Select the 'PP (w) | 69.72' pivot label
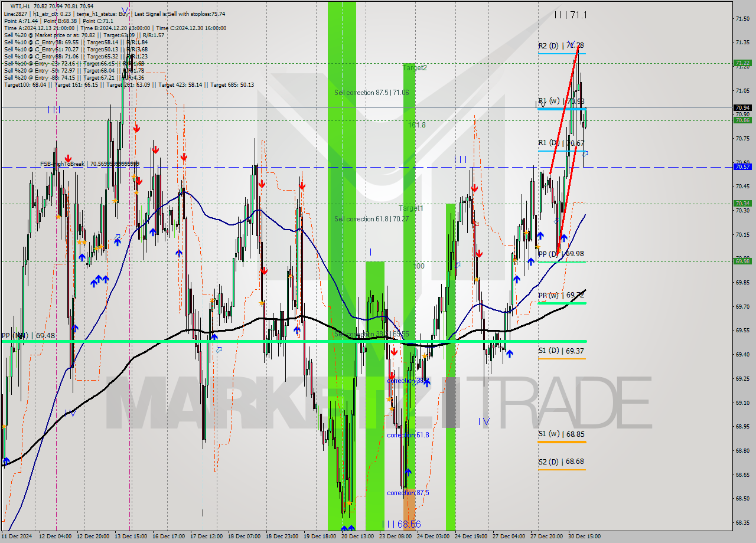Image resolution: width=756 pixels, height=543 pixels. (x=561, y=295)
